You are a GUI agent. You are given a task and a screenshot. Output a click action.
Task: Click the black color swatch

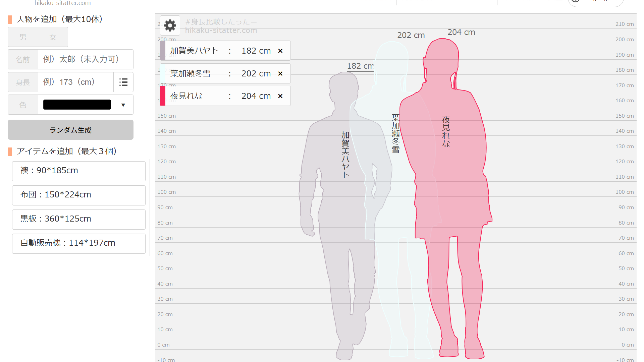(x=77, y=105)
